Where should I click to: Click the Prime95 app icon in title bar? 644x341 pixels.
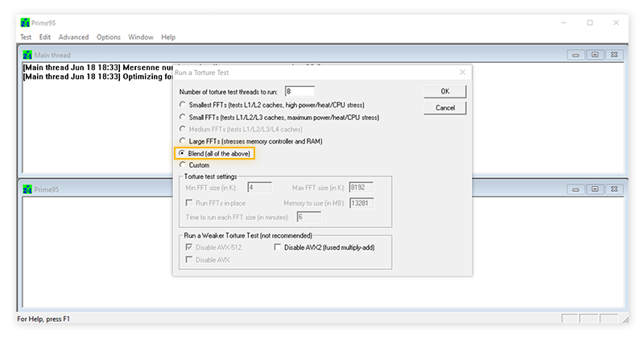[x=25, y=23]
